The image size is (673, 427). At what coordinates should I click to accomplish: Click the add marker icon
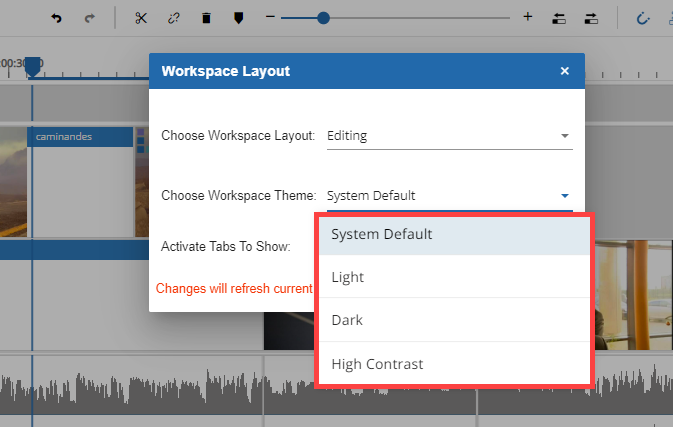coord(238,18)
